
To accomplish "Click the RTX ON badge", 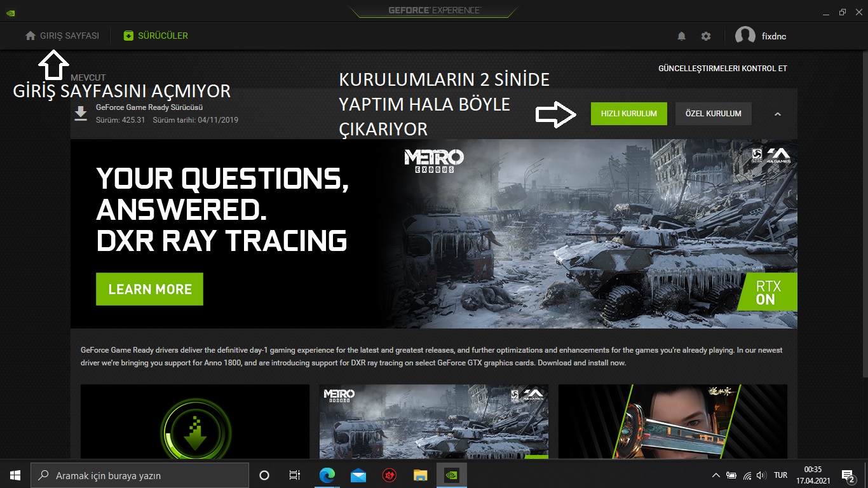I will (x=768, y=292).
